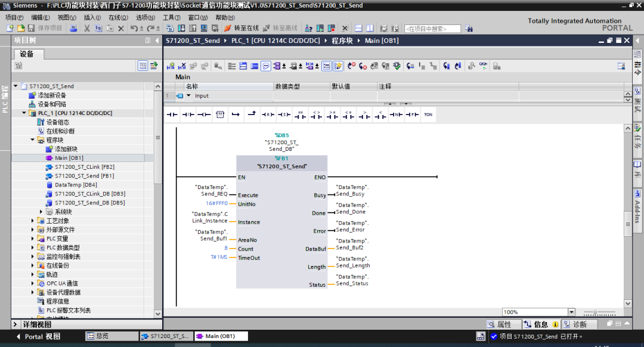
Task: Toggle the project tree column layout button
Action: pyautogui.click(x=148, y=40)
